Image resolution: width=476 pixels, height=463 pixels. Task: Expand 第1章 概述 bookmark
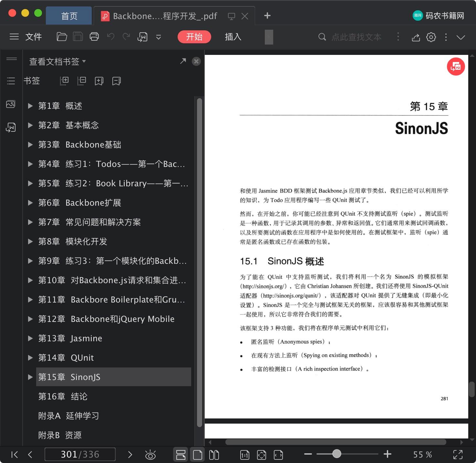tap(30, 106)
